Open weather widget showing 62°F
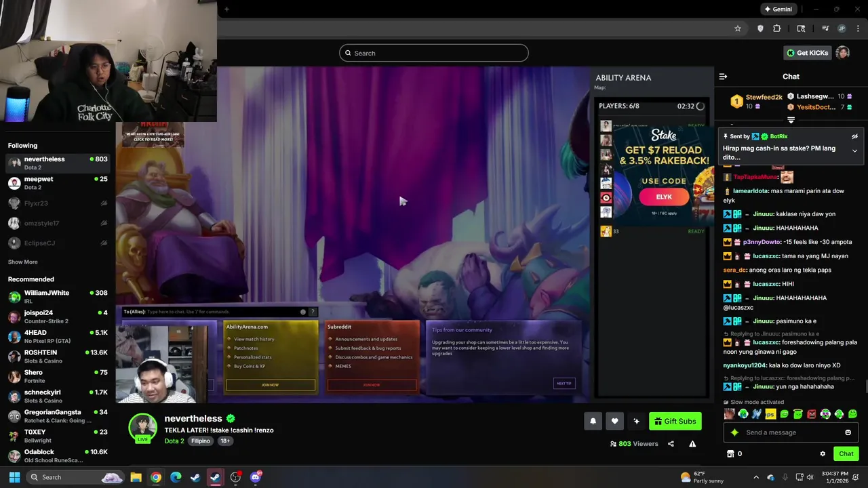This screenshot has width=868, height=488. [x=702, y=477]
